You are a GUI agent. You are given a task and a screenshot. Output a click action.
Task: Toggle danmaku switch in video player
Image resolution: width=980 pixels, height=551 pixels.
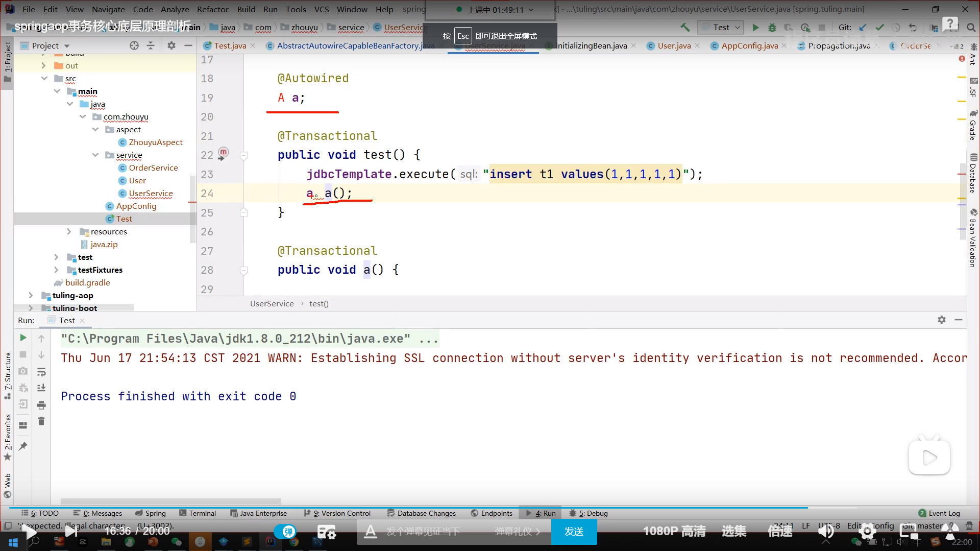(x=285, y=532)
